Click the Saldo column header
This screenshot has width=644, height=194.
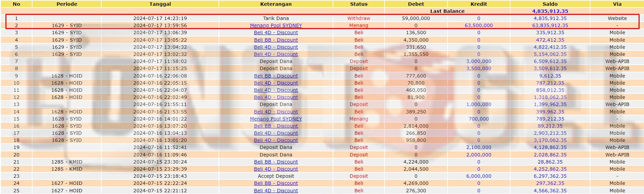click(x=550, y=4)
